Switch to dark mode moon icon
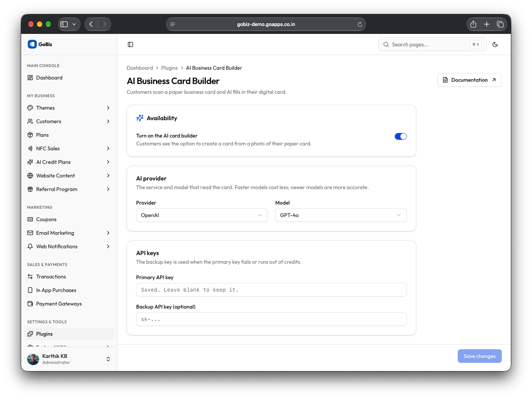Screen dimensions: 532x399 (495, 44)
